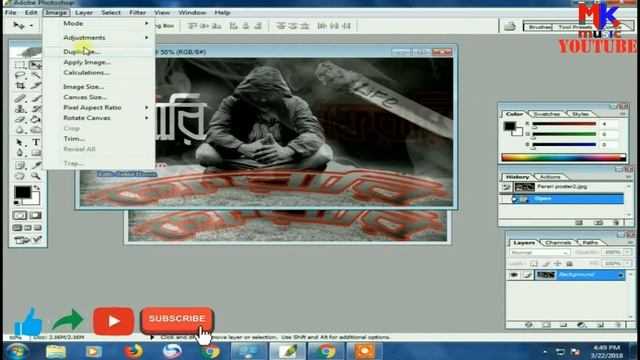Click the red R slider in Color panel

[x=564, y=124]
